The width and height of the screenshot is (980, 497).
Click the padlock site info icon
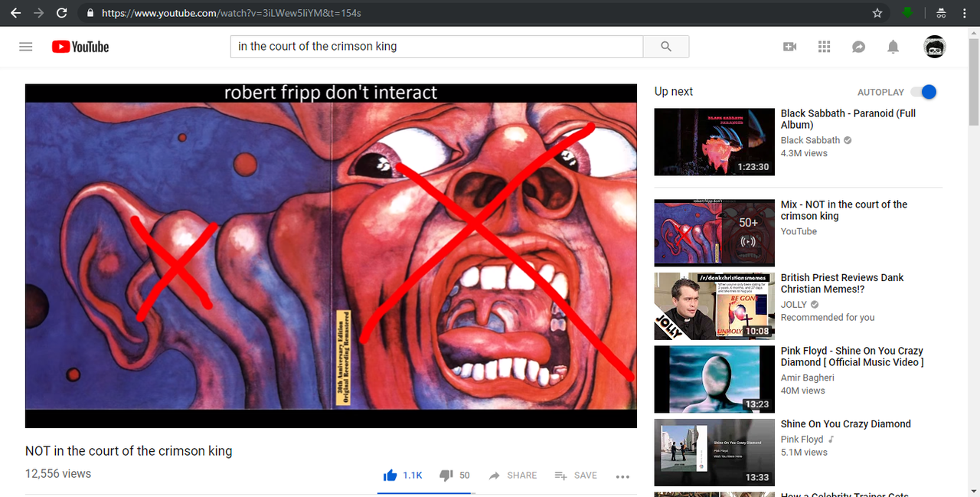point(90,13)
